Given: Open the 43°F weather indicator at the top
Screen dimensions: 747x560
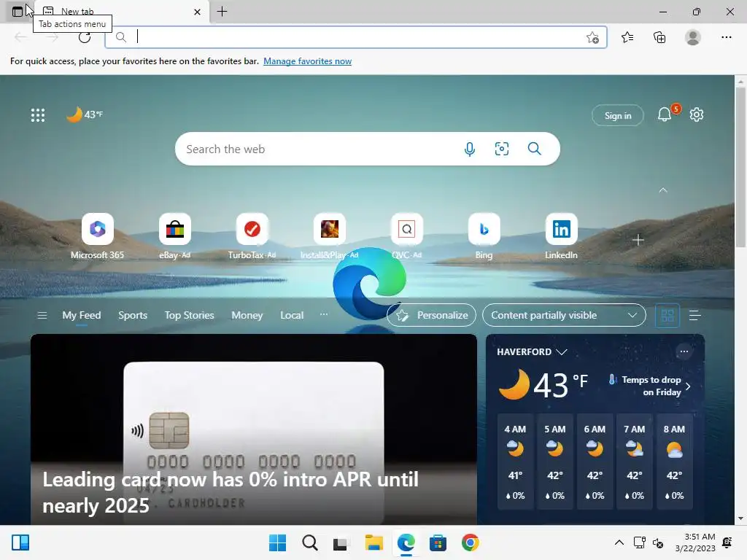Looking at the screenshot, I should pos(85,114).
